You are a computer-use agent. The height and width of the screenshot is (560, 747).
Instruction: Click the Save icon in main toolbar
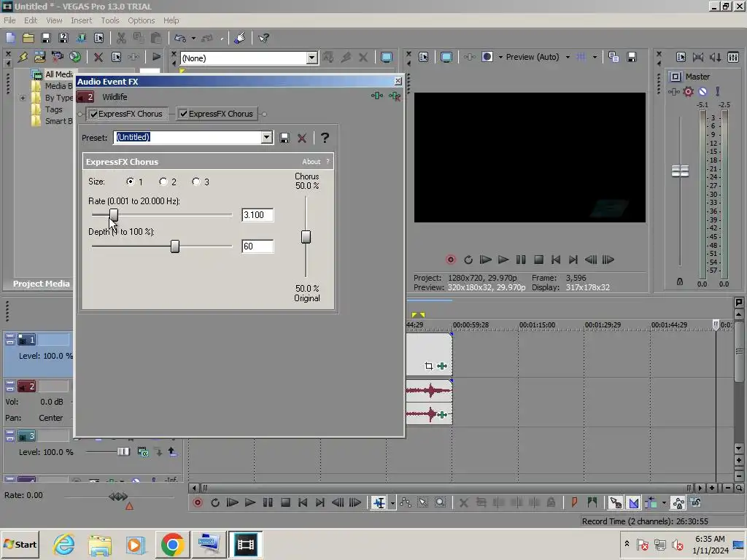46,38
